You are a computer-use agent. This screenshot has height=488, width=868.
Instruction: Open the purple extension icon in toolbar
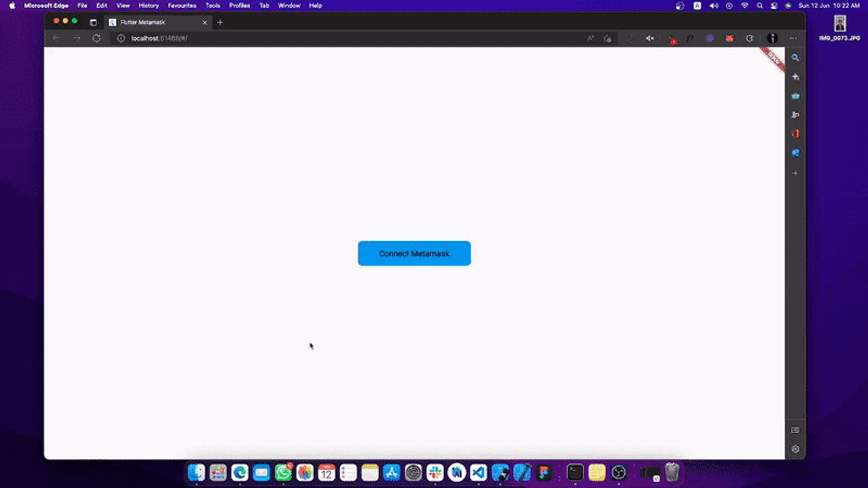point(710,38)
